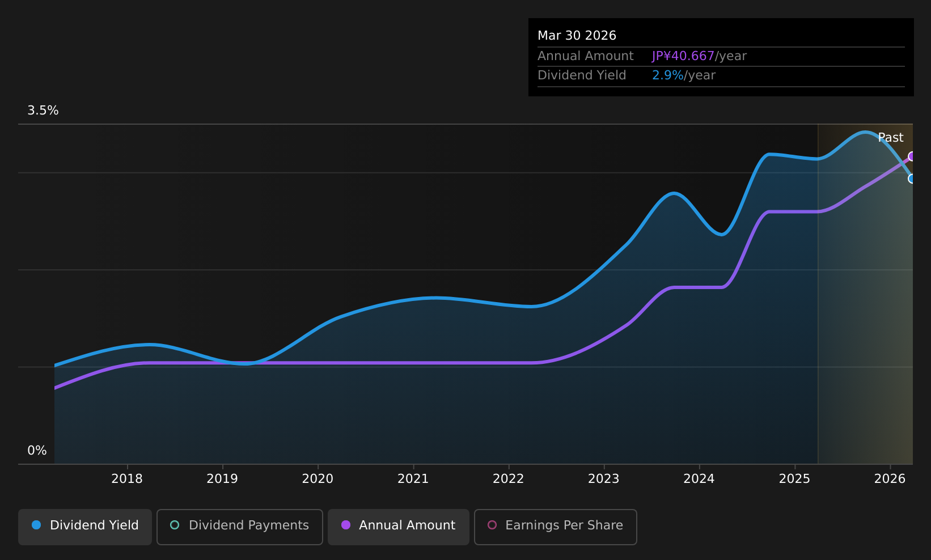Click the 2020 x-axis label
The width and height of the screenshot is (931, 560).
click(318, 479)
